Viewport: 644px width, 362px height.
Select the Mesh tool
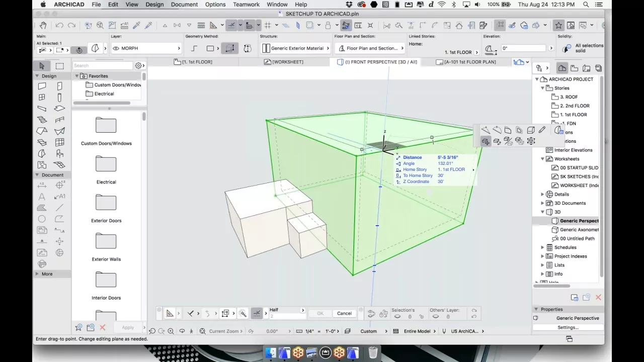tap(59, 164)
